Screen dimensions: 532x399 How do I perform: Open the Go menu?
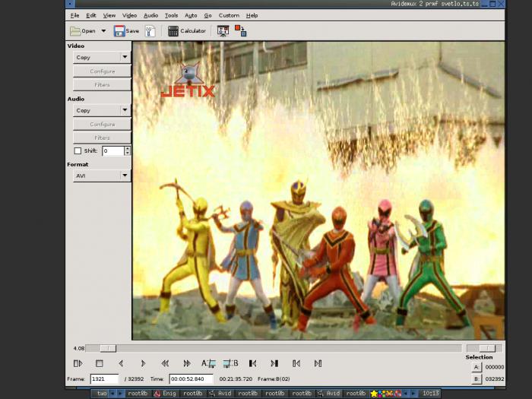(207, 15)
